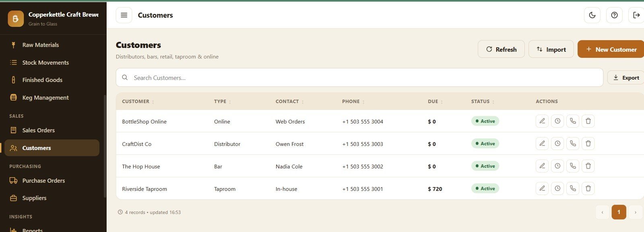Screen dimensions: 644x232
Task: Sort by the STATUS column header
Action: [483, 101]
